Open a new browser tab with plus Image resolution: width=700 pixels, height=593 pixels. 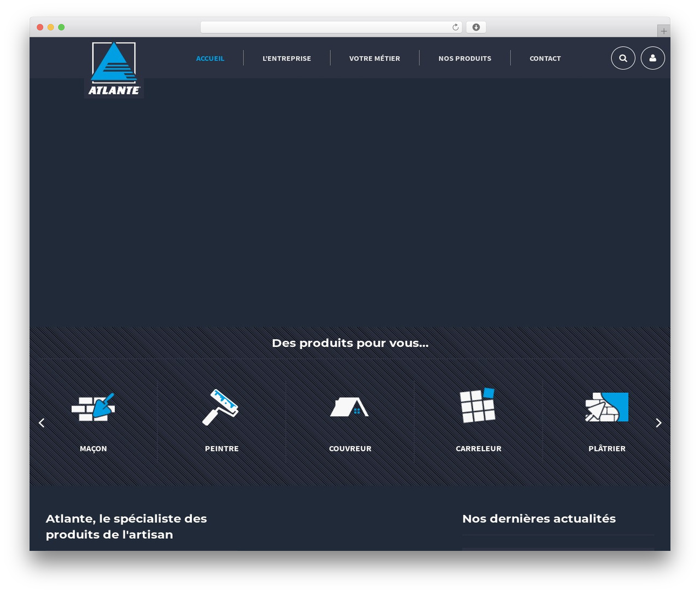click(663, 31)
